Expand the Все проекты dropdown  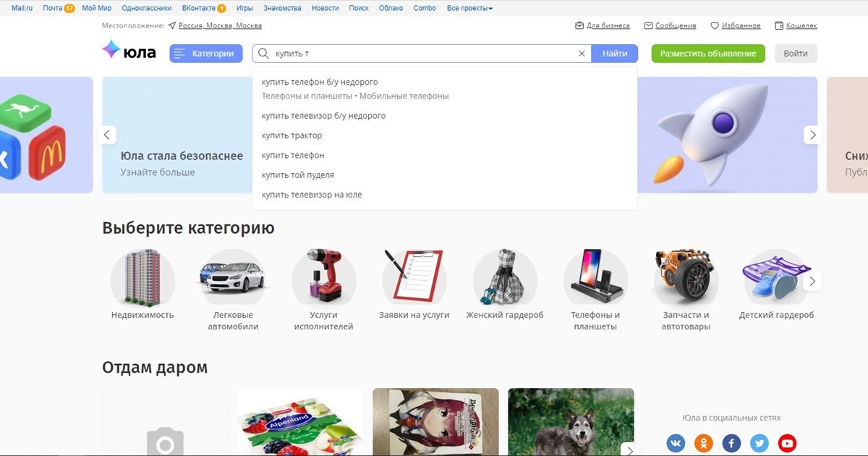469,8
